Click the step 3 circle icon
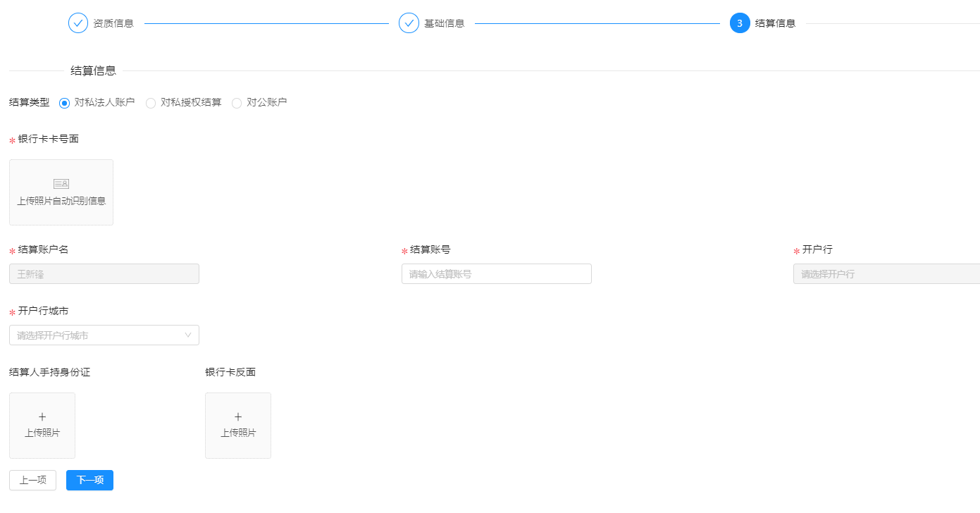The image size is (980, 513). 738,23
